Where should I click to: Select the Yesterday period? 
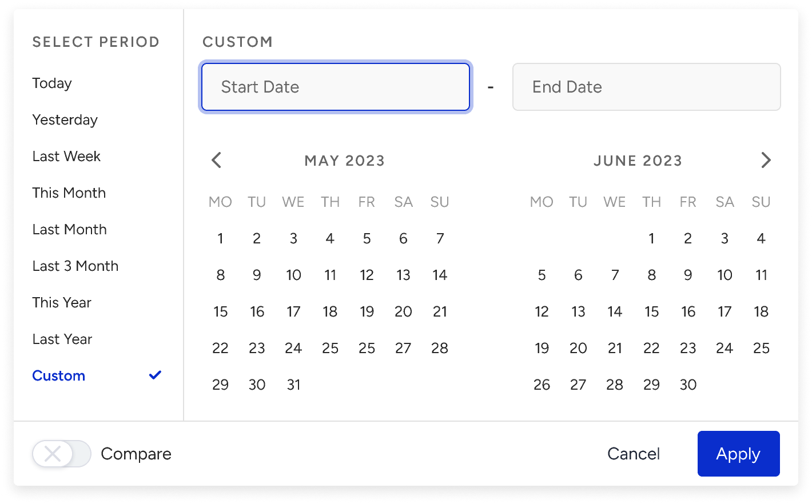(x=65, y=119)
